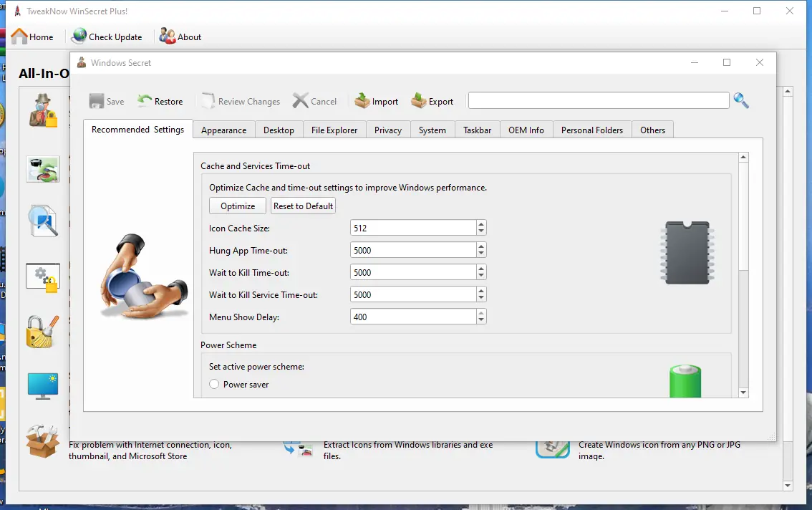This screenshot has width=812, height=510.
Task: Click 'Extract Icons from Windows libraries' text
Action: (408, 451)
